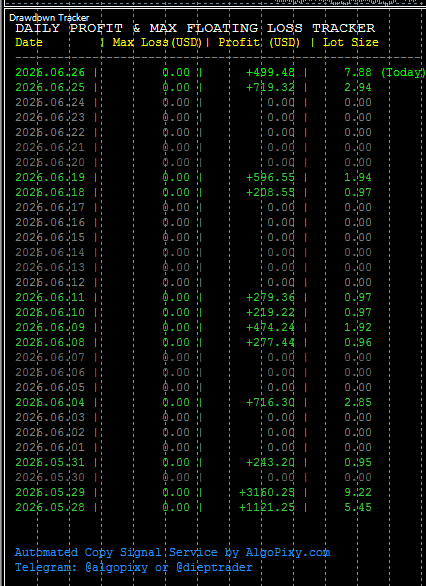Select the 2026.06.19 date entry
Screen dimensions: 426x586
pos(50,177)
